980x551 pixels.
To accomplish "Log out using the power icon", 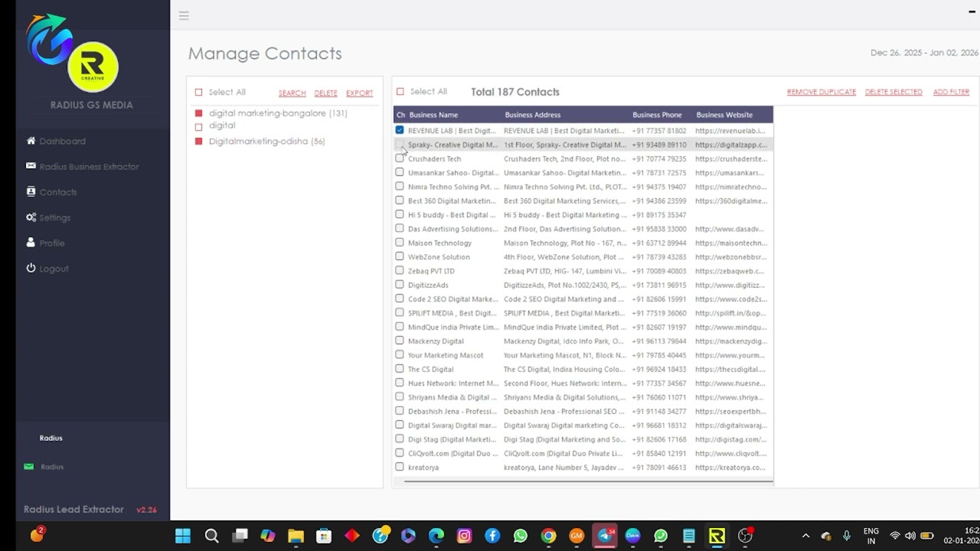I will pyautogui.click(x=31, y=269).
